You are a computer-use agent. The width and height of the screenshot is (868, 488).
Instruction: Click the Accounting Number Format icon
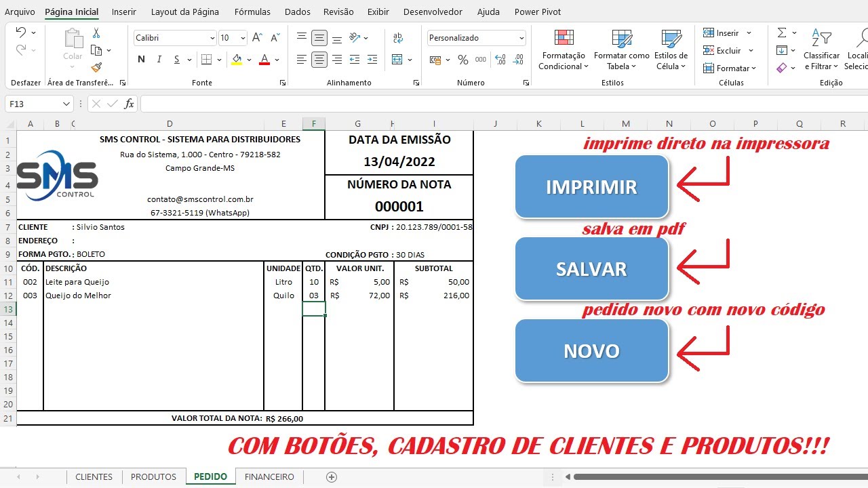click(434, 60)
